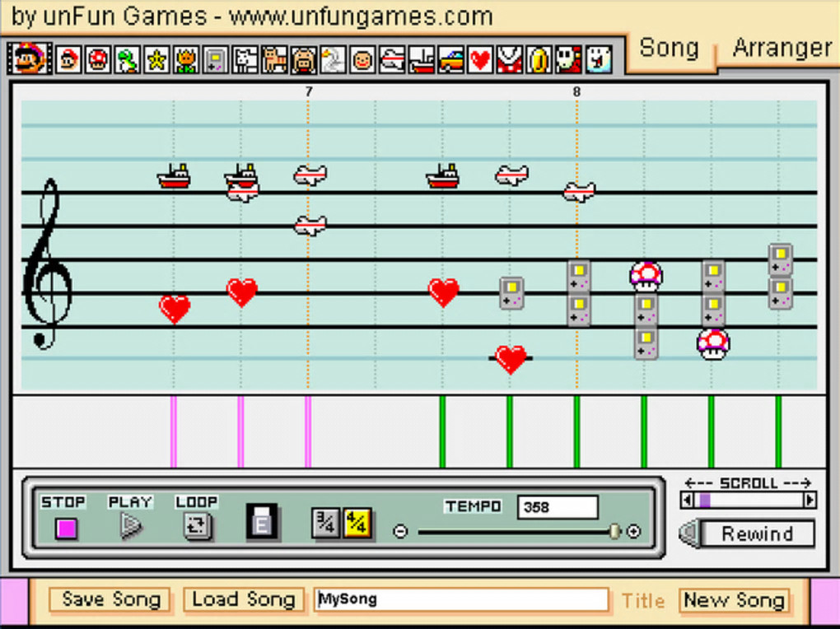This screenshot has height=629, width=840.
Task: Click the floppy disk icon beside LOOP
Action: 261,521
